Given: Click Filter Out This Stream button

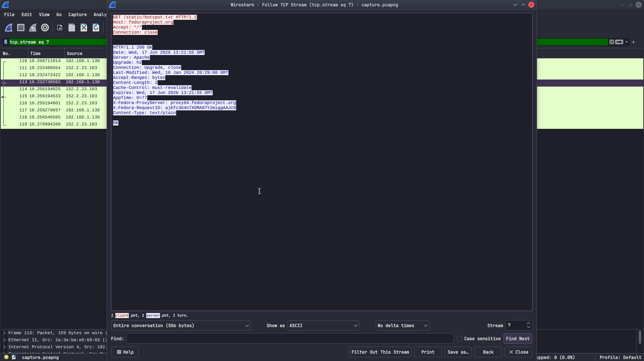Looking at the screenshot, I should coord(380,352).
